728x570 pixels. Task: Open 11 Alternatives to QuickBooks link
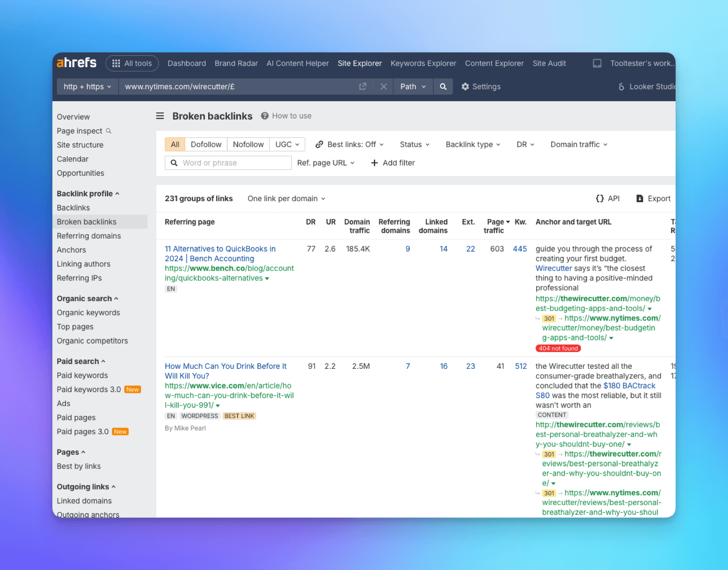pyautogui.click(x=220, y=253)
